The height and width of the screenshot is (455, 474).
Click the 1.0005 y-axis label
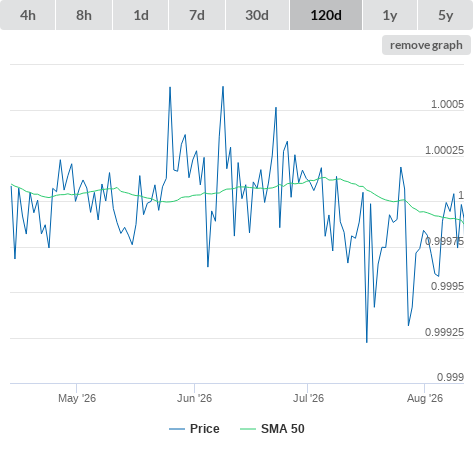pos(447,104)
